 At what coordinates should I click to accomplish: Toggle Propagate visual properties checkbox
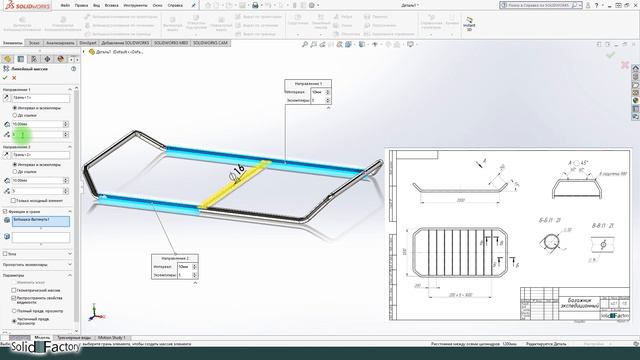point(13,298)
